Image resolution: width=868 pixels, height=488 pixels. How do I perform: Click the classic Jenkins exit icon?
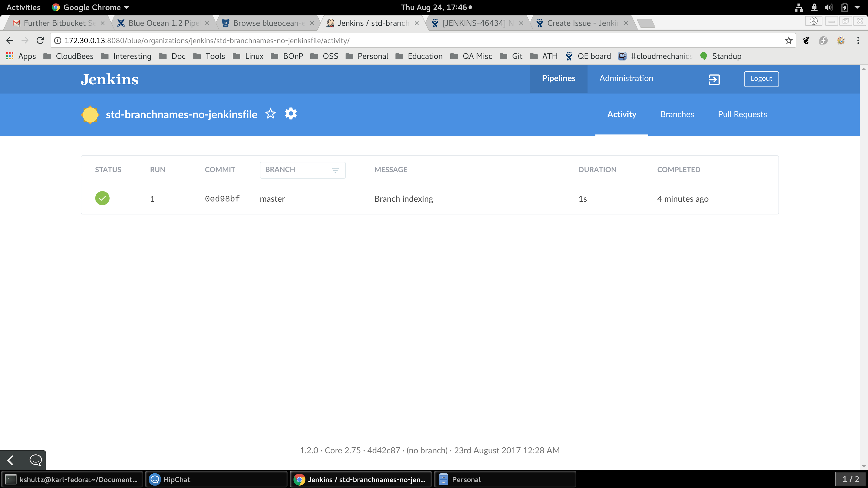coord(714,79)
